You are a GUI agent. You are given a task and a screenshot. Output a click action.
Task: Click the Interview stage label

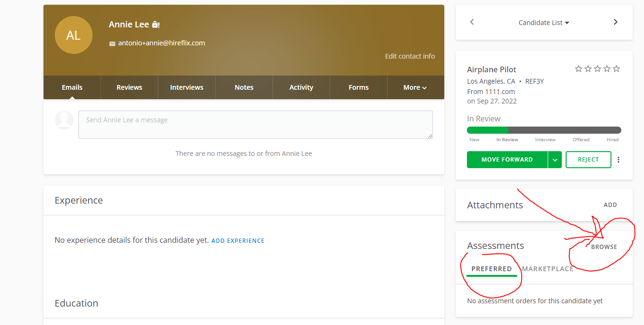545,140
